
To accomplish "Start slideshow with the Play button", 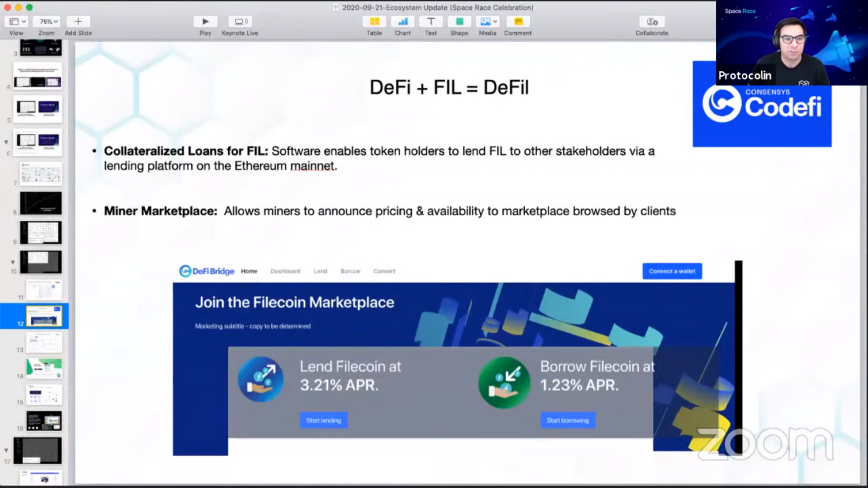I will click(x=205, y=22).
